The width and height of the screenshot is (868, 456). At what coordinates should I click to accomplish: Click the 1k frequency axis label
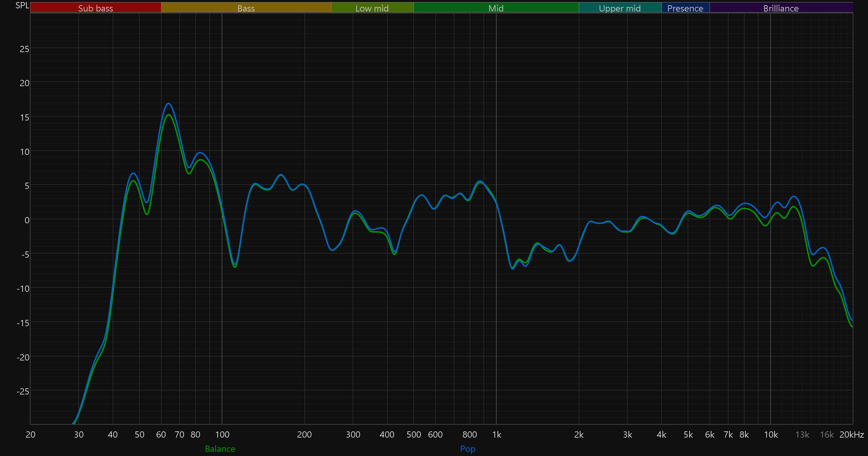click(x=496, y=434)
